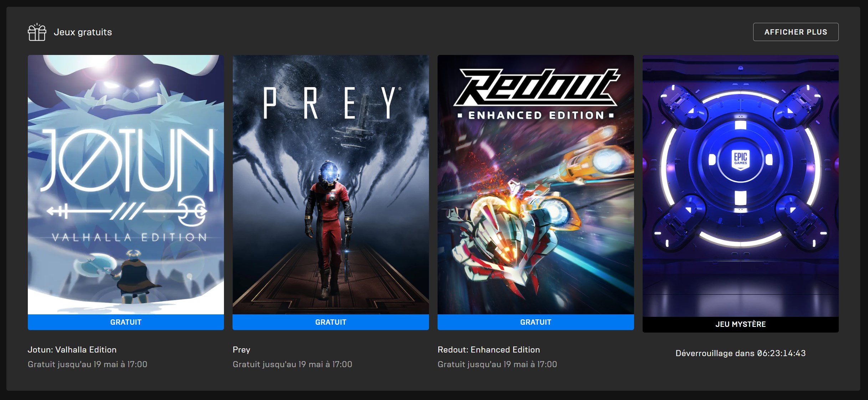Screen dimensions: 868x400
Task: Click Prey's Gratuit jusqu'au 19 mai text
Action: [x=292, y=364]
